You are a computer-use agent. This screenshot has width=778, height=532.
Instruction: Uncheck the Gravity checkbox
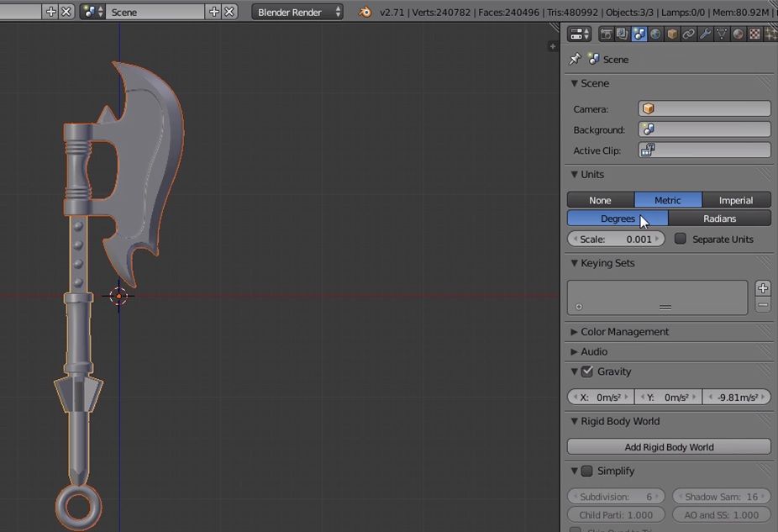[x=587, y=371]
